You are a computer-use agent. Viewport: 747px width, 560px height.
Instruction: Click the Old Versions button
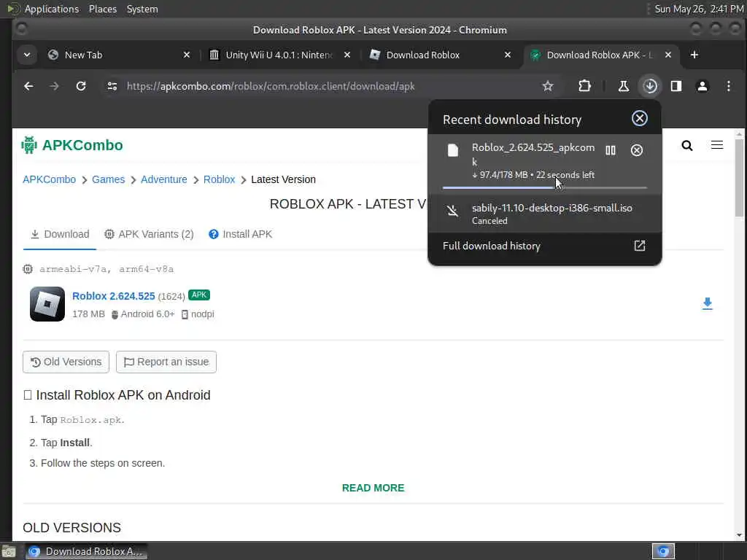66,362
